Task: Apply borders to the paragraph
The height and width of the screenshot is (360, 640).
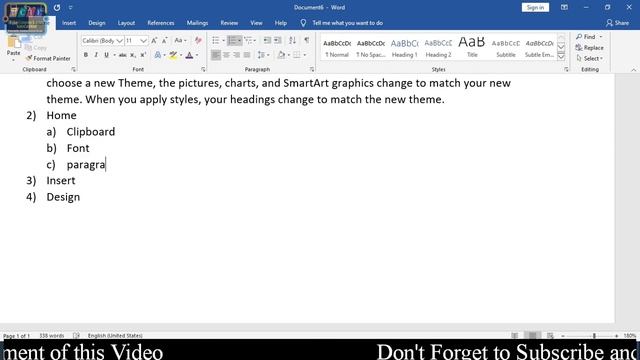Action: coord(297,55)
